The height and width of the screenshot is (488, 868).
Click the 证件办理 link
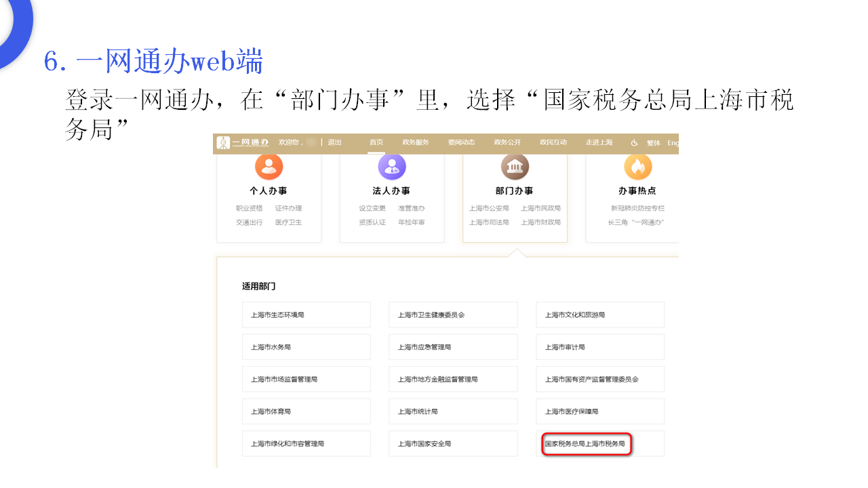pyautogui.click(x=289, y=208)
